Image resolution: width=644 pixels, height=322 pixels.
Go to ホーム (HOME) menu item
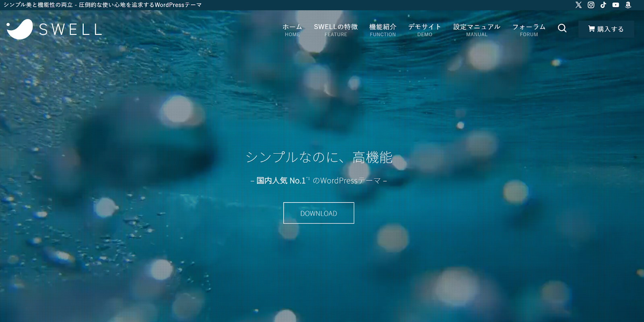click(292, 30)
